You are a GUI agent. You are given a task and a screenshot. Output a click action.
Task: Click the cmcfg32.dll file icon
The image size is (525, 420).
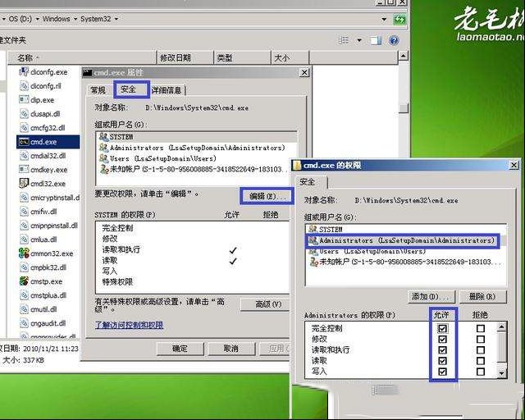point(24,128)
